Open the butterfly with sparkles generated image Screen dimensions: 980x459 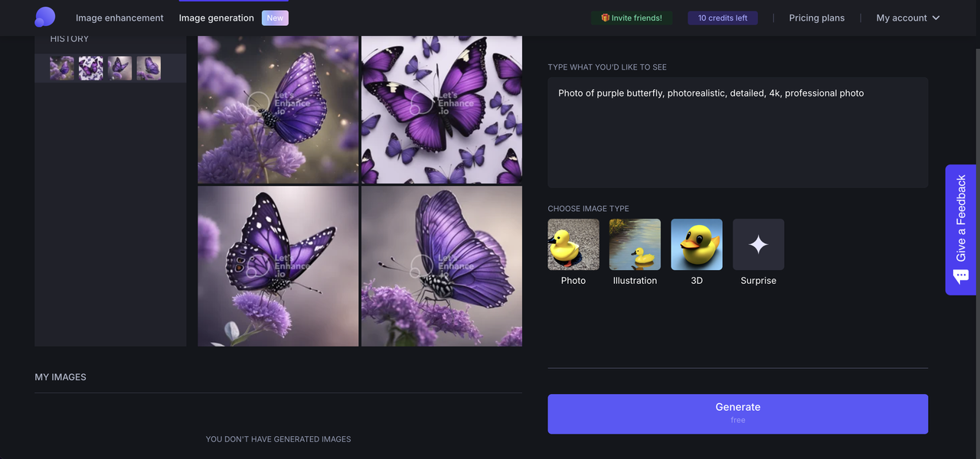[x=278, y=109]
